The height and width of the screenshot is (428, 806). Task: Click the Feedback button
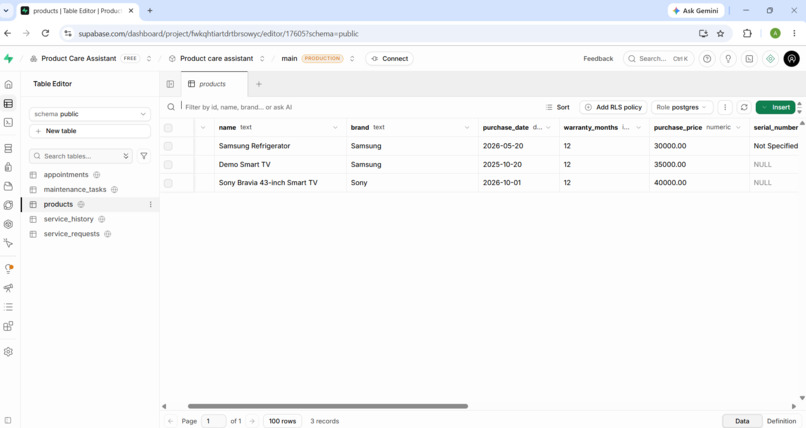[x=598, y=59]
